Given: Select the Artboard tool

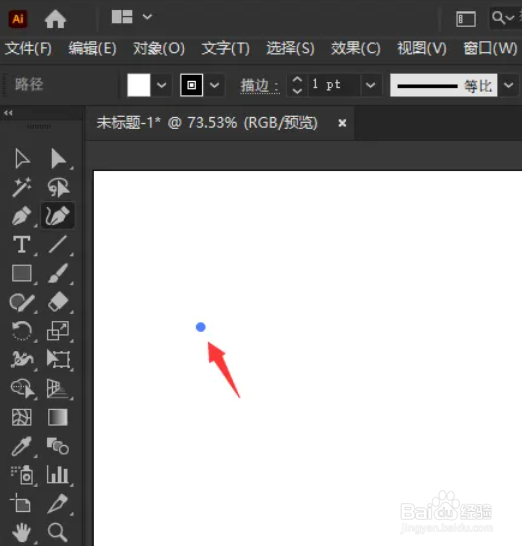Looking at the screenshot, I should click(21, 504).
